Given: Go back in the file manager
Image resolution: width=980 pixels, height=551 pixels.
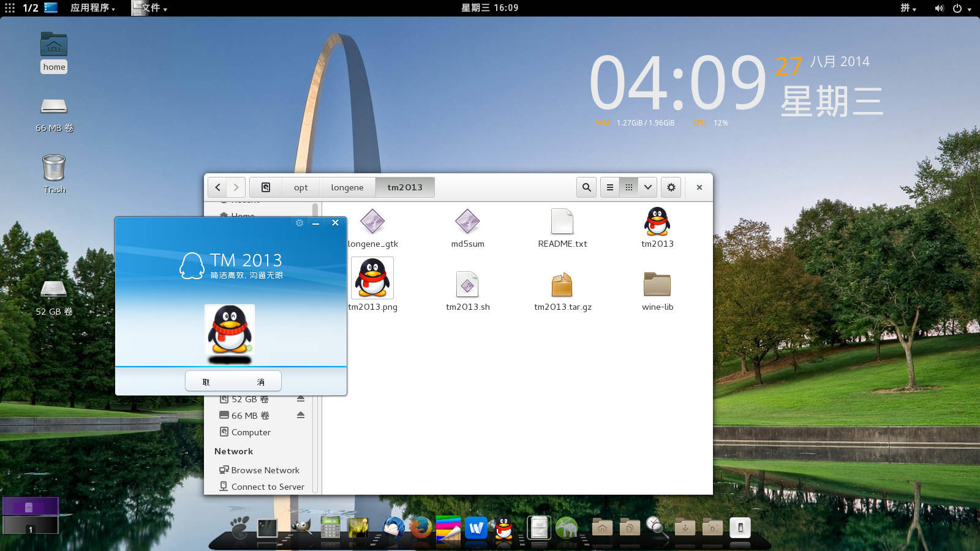Looking at the screenshot, I should (x=217, y=187).
